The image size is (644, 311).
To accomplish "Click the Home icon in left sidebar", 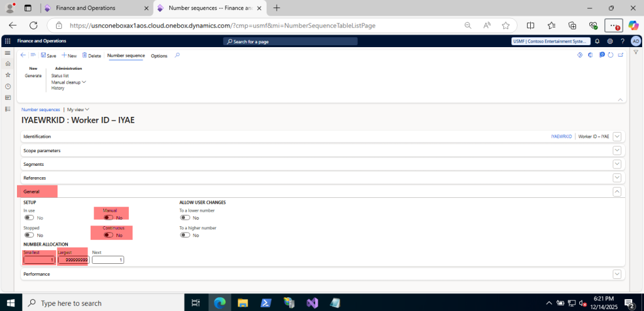I will [8, 63].
